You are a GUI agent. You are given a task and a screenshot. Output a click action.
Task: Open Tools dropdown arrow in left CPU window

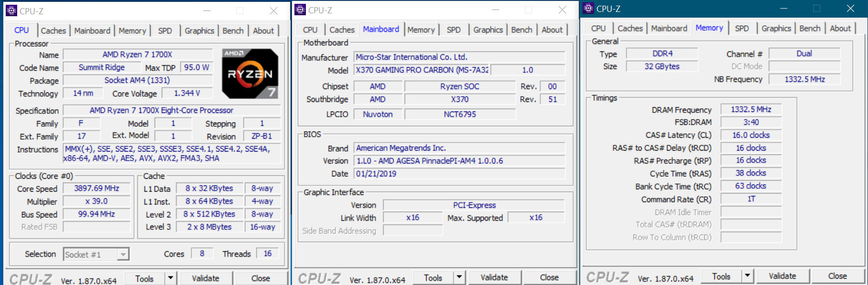tap(170, 278)
